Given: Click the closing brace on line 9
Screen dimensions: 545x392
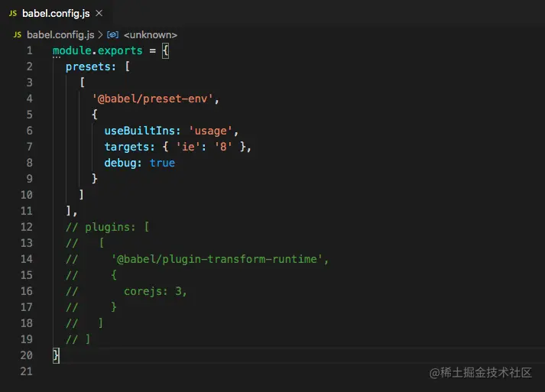Looking at the screenshot, I should (x=95, y=179).
